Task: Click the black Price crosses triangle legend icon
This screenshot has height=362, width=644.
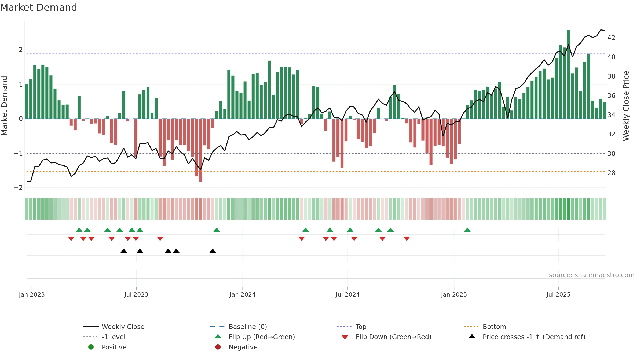Action: click(472, 336)
